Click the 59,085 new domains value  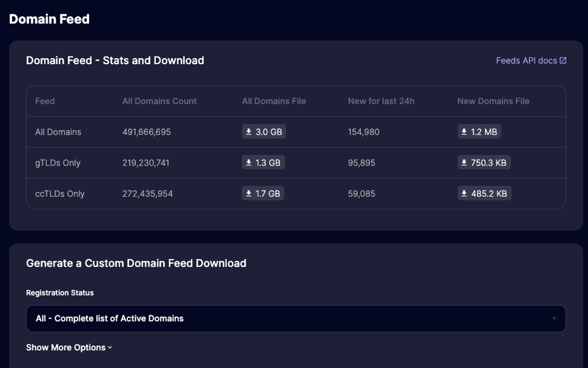click(x=362, y=194)
